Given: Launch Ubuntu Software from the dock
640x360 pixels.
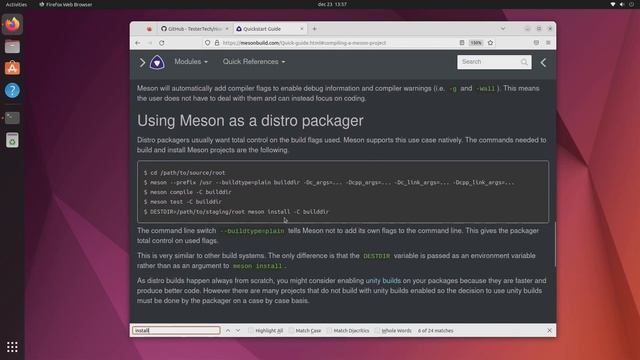Looking at the screenshot, I should [12, 68].
